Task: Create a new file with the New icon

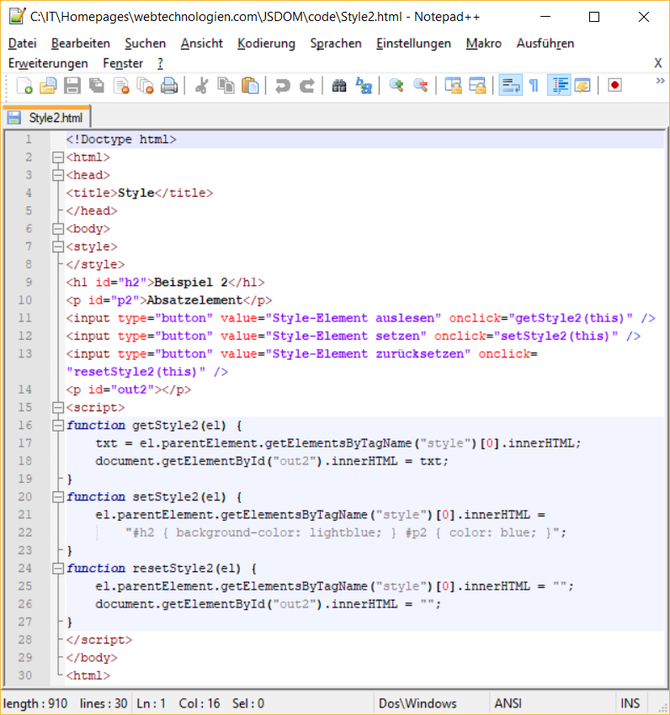Action: click(x=24, y=85)
